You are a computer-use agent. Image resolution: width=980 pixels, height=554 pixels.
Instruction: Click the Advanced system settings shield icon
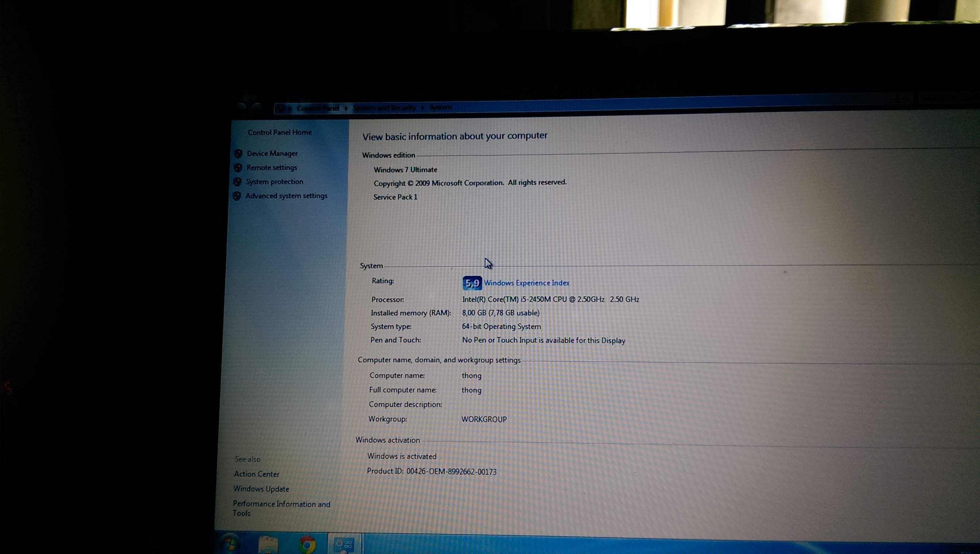(237, 196)
